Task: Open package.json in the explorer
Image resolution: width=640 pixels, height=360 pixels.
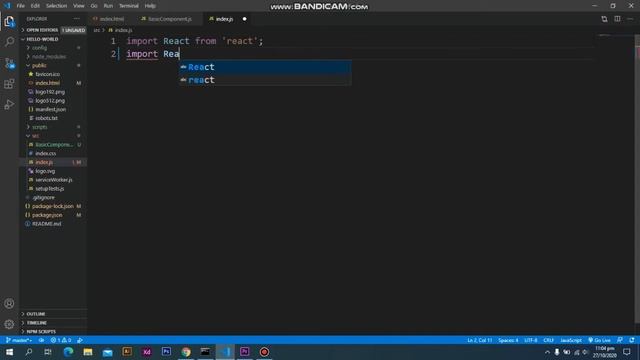Action: 53,215
